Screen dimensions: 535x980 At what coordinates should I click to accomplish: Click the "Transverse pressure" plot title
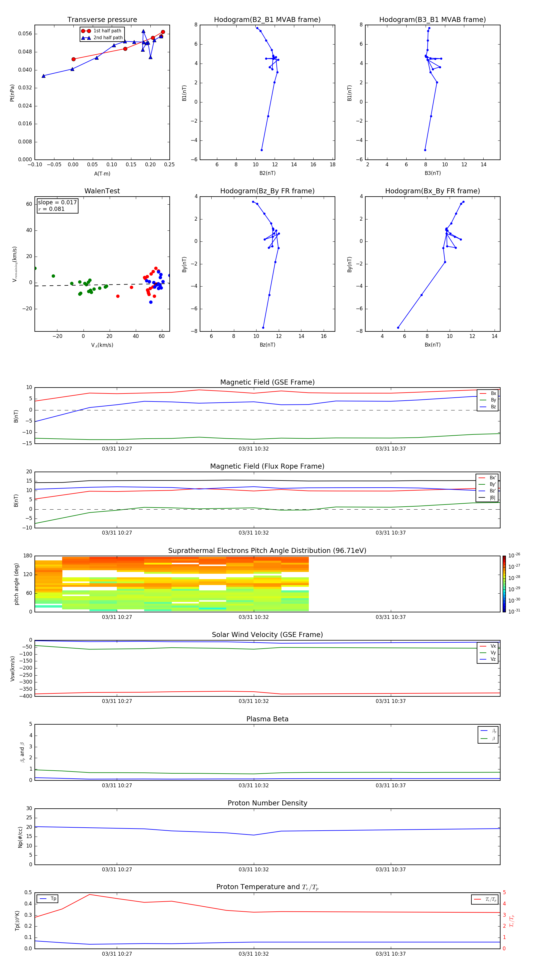102,20
